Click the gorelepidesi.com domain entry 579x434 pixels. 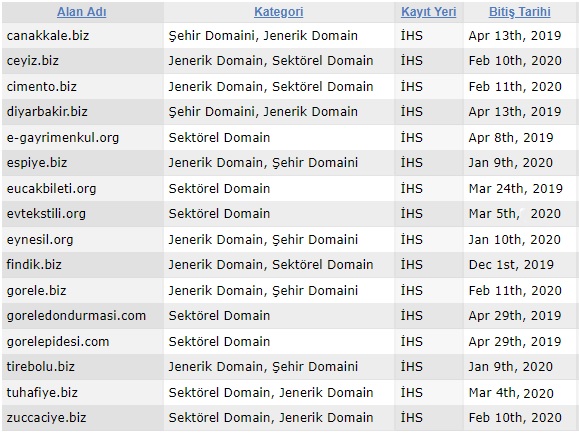tap(58, 342)
